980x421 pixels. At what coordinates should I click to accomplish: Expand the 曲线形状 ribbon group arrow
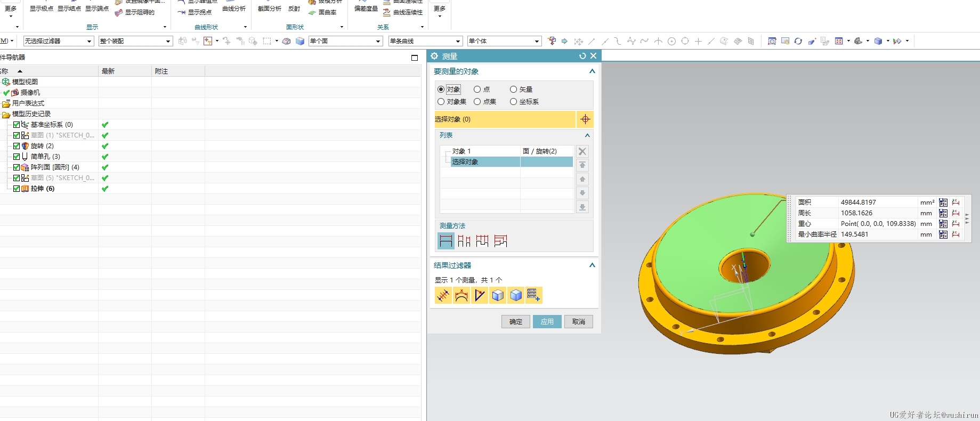click(245, 27)
